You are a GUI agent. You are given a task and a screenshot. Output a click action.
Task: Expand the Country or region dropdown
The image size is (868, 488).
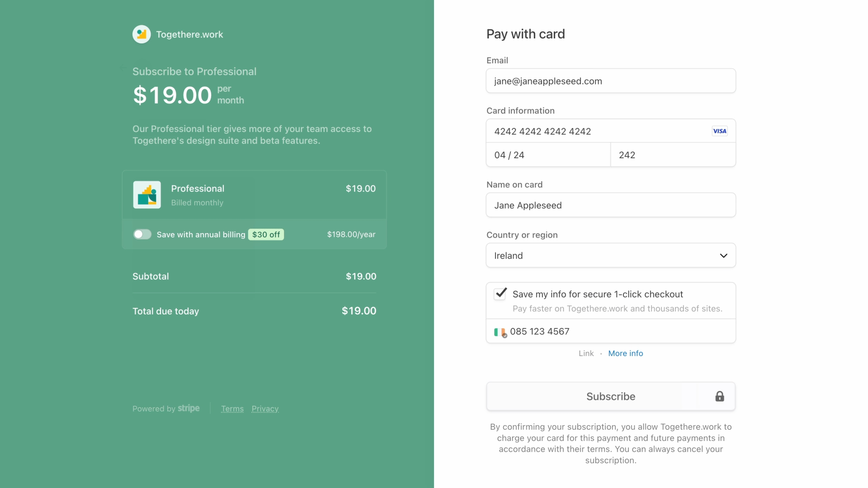click(611, 255)
